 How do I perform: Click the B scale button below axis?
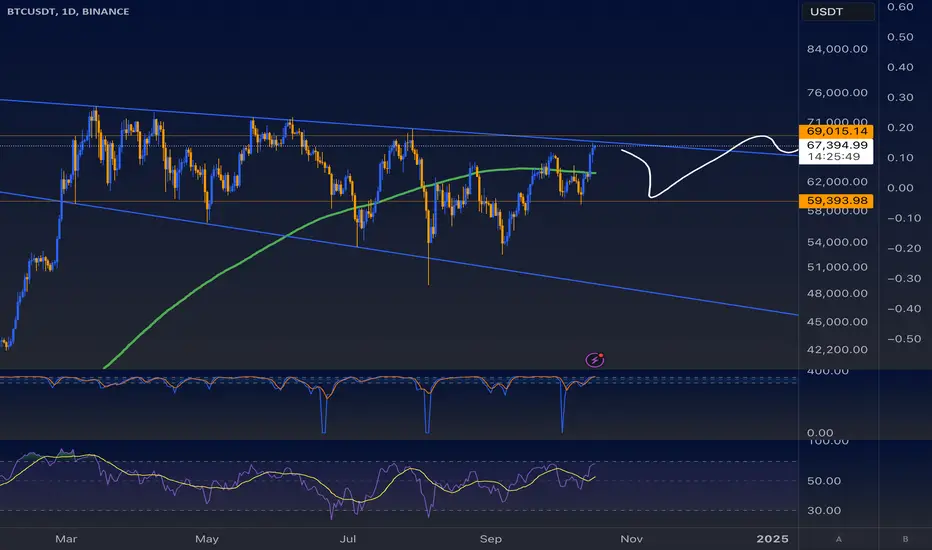pyautogui.click(x=905, y=539)
